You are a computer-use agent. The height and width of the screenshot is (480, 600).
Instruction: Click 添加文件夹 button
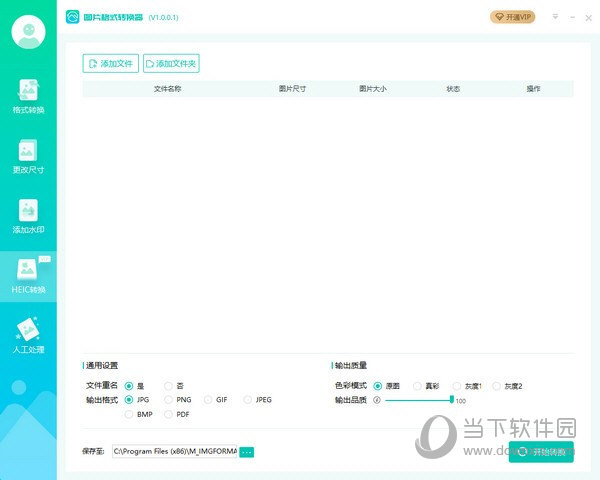point(171,63)
